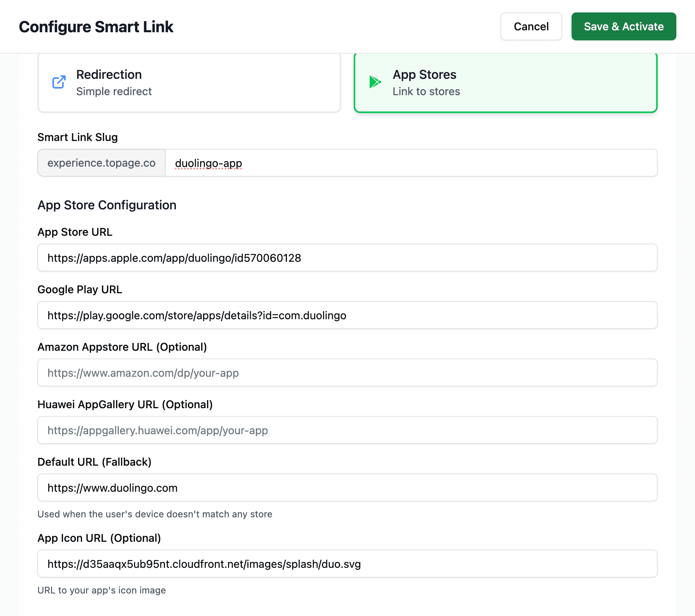Image resolution: width=695 pixels, height=616 pixels.
Task: Click the Smart Link Slug label
Action: coord(78,137)
